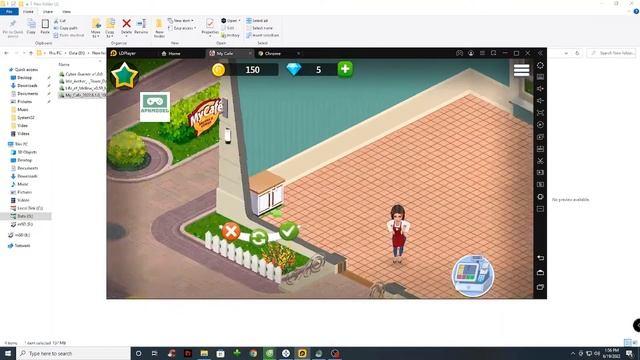Viewport: 640px width, 360px height.
Task: Switch to the Chrome tab in LDPlayer
Action: (x=270, y=53)
